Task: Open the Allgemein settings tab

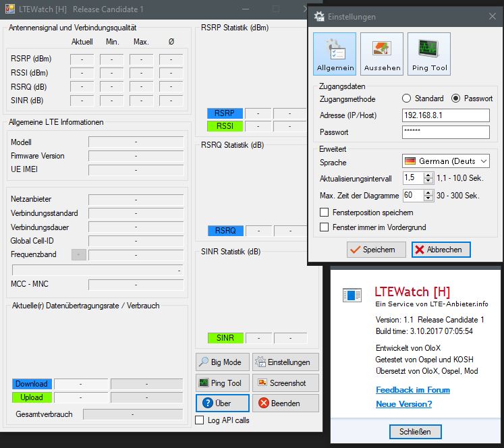Action: [335, 54]
